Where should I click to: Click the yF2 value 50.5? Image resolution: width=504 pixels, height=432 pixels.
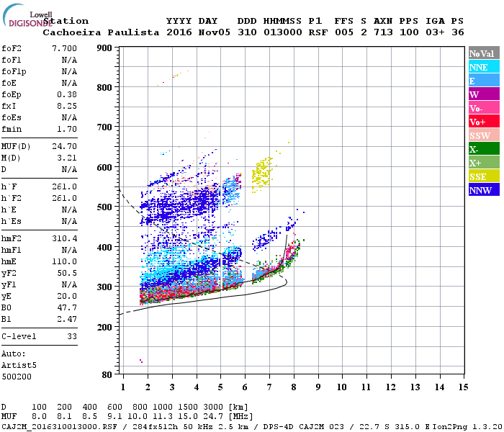67,273
